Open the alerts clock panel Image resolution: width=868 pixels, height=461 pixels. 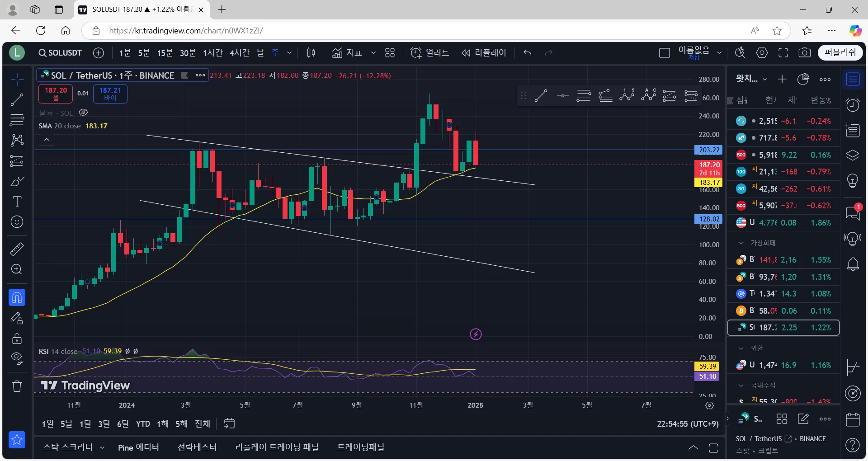[853, 105]
